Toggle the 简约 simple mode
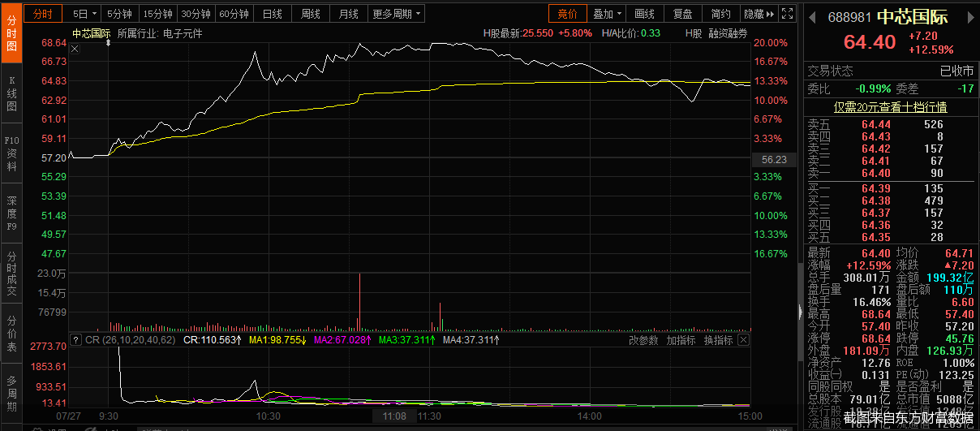This screenshot has height=431, width=980. pos(720,14)
